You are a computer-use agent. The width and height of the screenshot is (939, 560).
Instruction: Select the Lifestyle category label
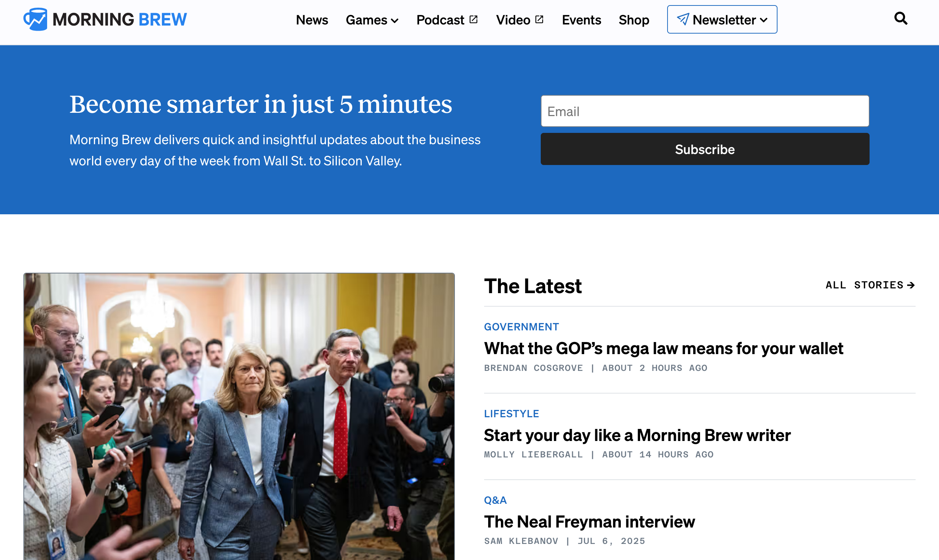(x=511, y=414)
